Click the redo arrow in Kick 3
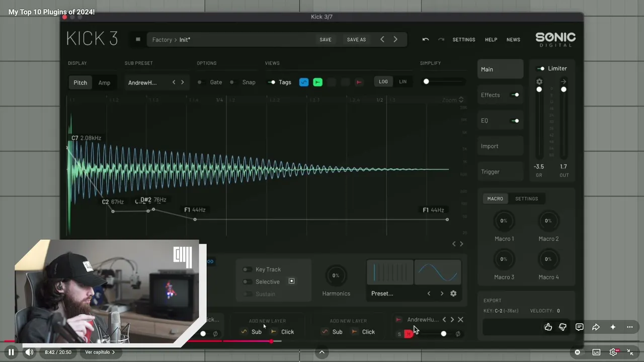The height and width of the screenshot is (362, 644). [441, 40]
